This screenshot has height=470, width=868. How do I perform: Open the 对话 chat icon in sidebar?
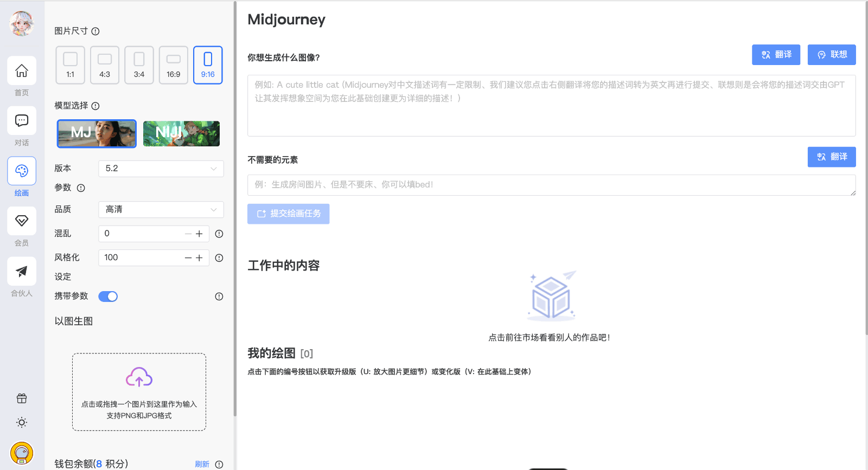(x=22, y=121)
